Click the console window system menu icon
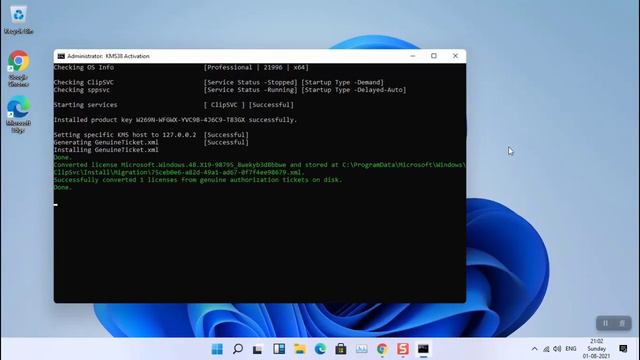This screenshot has height=360, width=640. click(x=61, y=56)
